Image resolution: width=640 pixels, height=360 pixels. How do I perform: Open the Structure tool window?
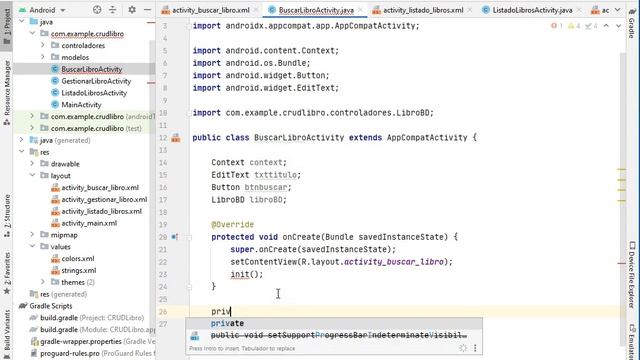(x=7, y=216)
